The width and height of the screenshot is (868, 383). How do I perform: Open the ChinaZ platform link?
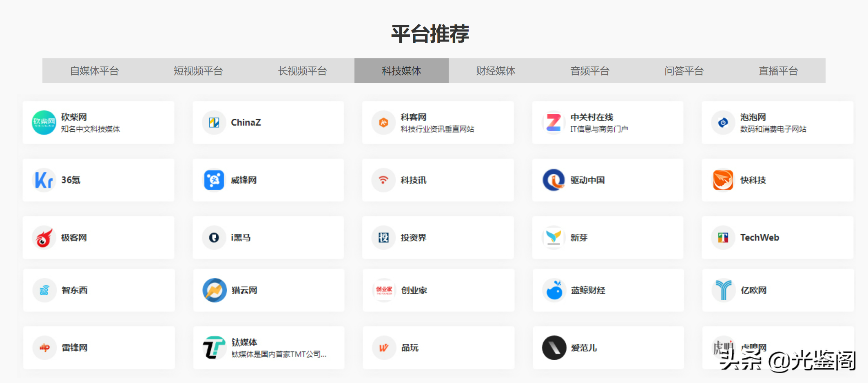click(246, 122)
